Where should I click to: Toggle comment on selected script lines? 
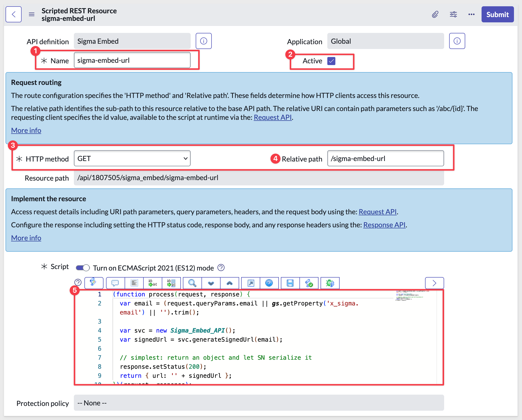pyautogui.click(x=115, y=283)
